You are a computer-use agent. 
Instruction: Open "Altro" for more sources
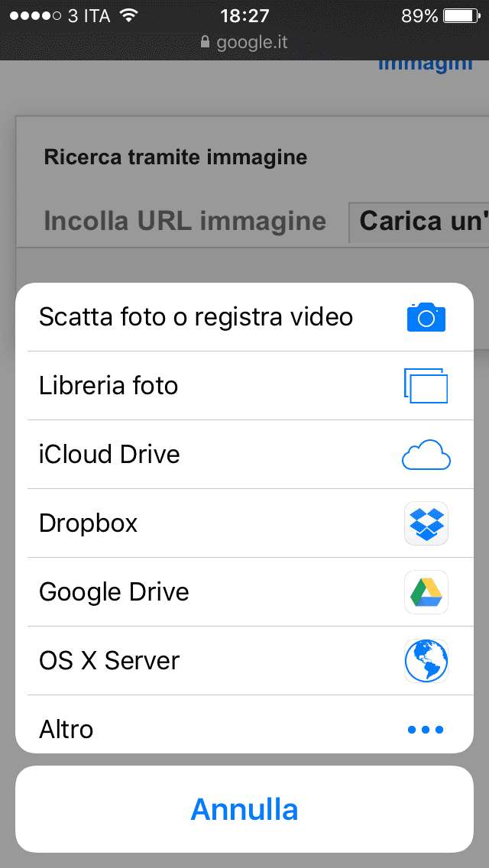coord(66,730)
